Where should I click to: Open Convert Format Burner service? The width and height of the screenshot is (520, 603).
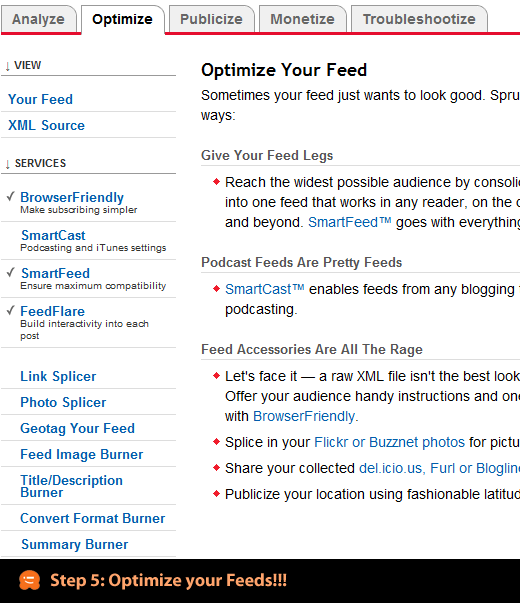93,518
